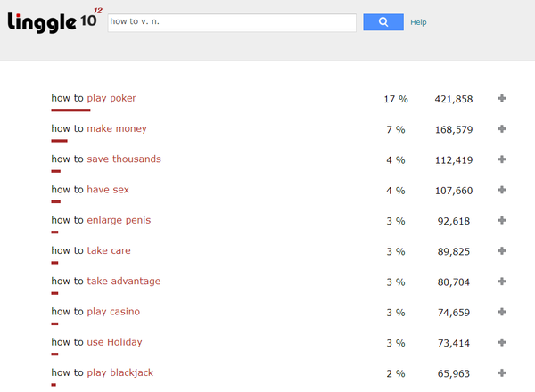Open the 'how to take advantage' phrase
The image size is (535, 392).
pyautogui.click(x=106, y=282)
